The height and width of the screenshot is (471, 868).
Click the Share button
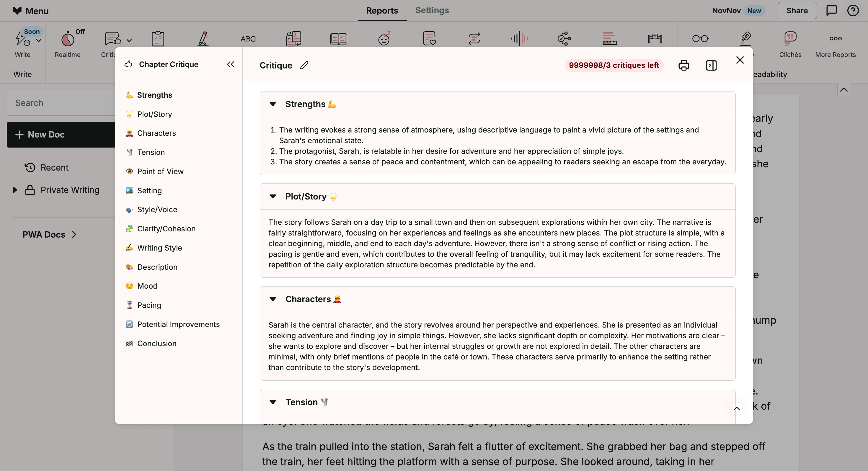click(797, 10)
